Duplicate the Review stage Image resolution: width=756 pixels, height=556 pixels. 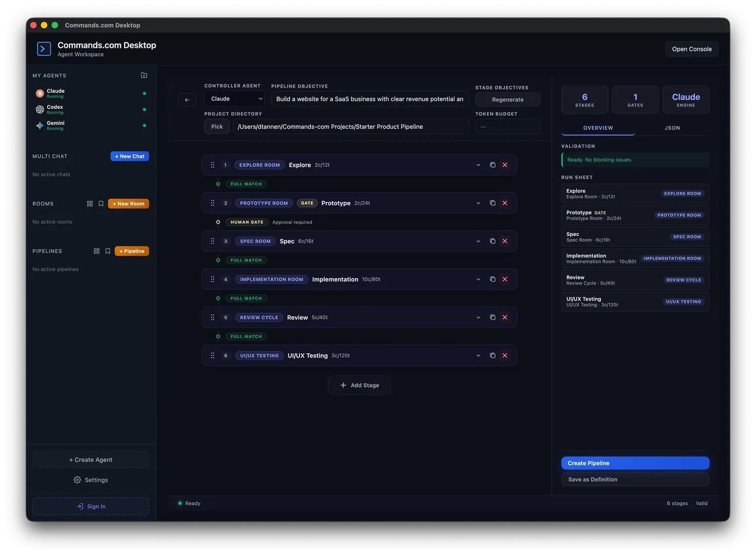coord(493,317)
